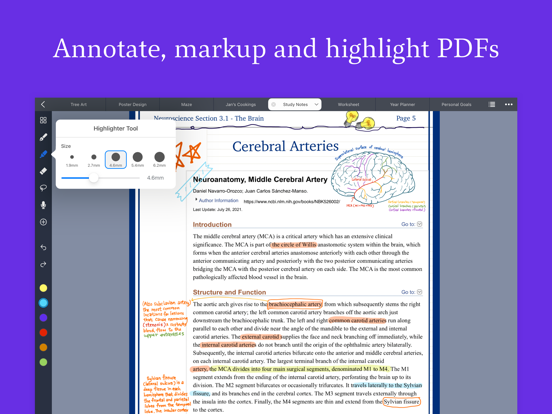This screenshot has height=414, width=552.
Task: Select the lasso selection tool
Action: coord(43,188)
